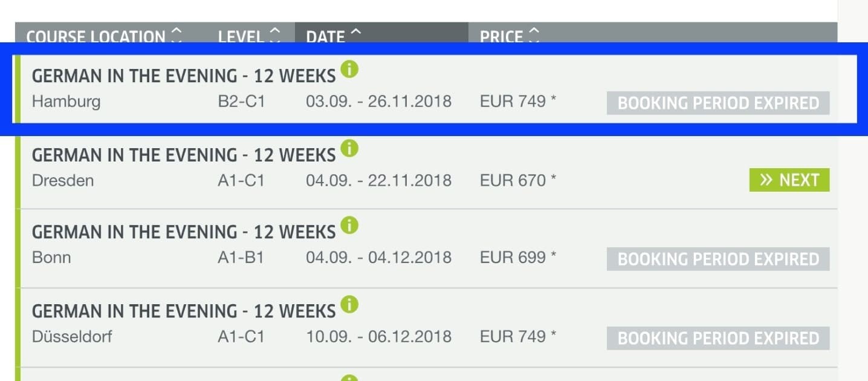The width and height of the screenshot is (868, 381).
Task: Click info icon next to Hamburg course title
Action: [349, 70]
